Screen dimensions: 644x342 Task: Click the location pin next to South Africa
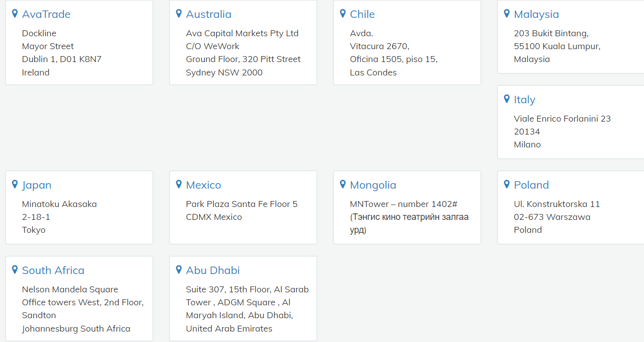[15, 270]
